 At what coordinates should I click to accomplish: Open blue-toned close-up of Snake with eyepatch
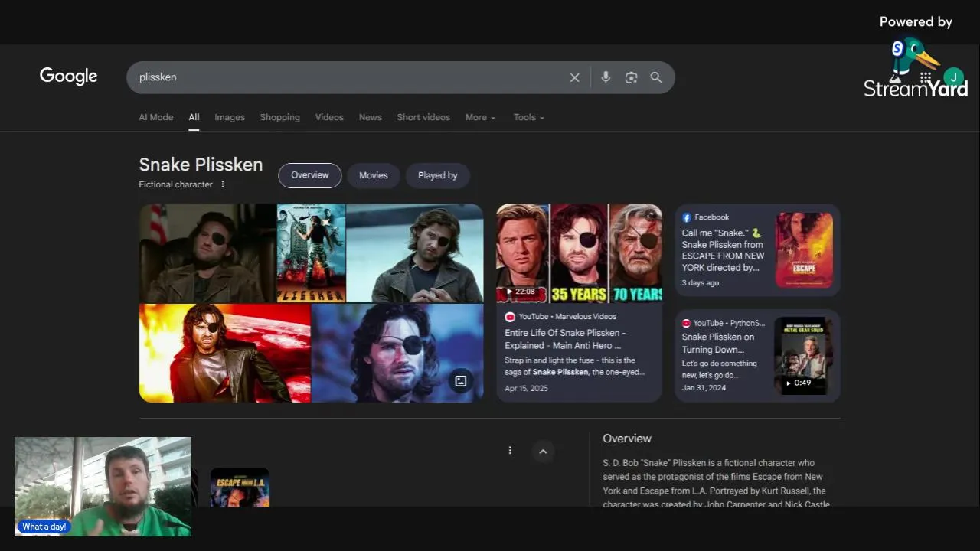397,353
